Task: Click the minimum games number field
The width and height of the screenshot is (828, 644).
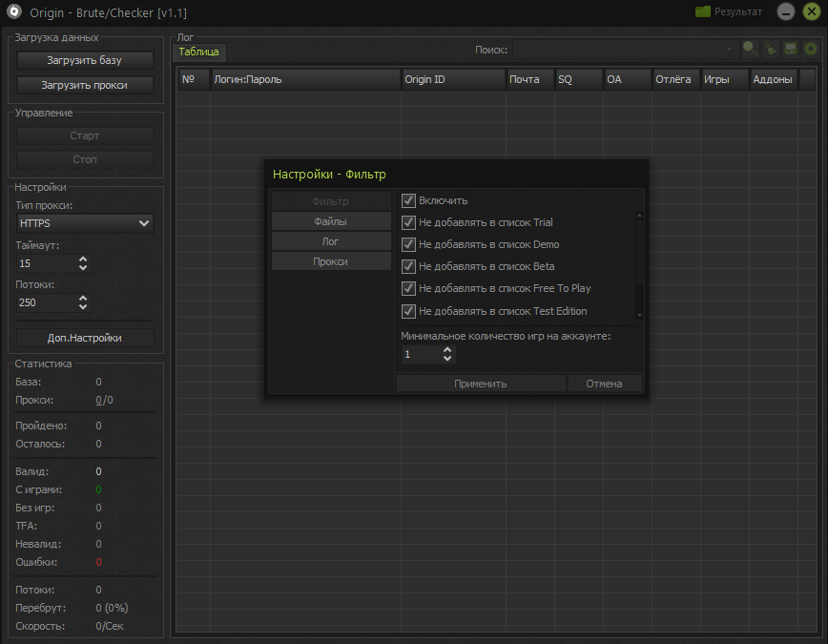Action: click(421, 354)
